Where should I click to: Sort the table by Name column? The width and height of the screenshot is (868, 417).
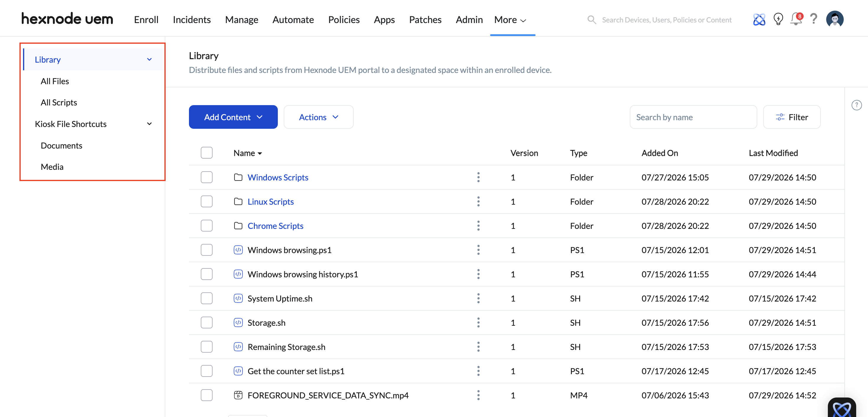248,153
